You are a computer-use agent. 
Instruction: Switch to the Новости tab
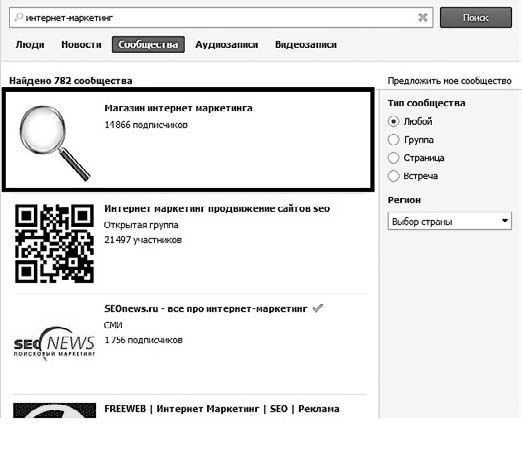(x=81, y=44)
